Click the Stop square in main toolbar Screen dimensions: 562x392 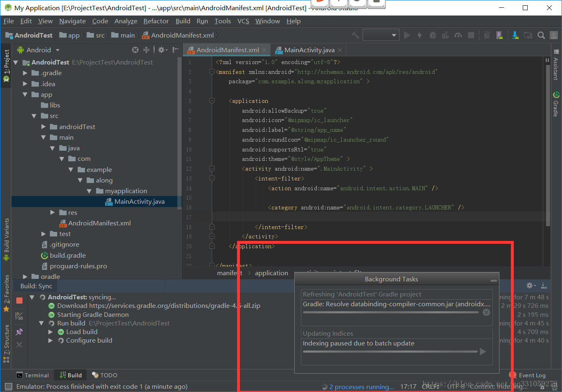(471, 35)
